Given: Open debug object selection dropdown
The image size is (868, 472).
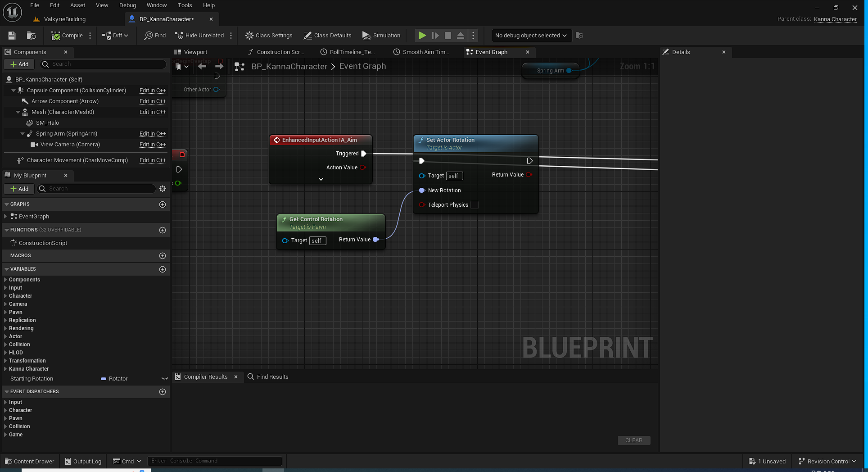Looking at the screenshot, I should pyautogui.click(x=531, y=36).
